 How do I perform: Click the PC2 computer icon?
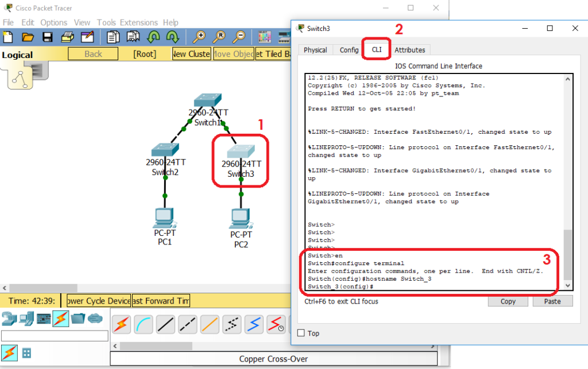[x=241, y=219]
